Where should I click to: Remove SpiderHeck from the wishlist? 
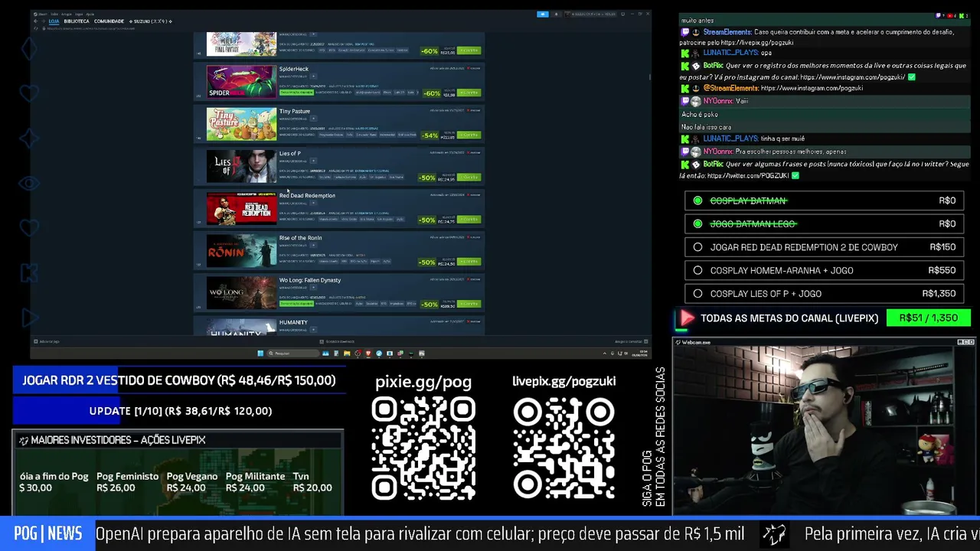[475, 68]
